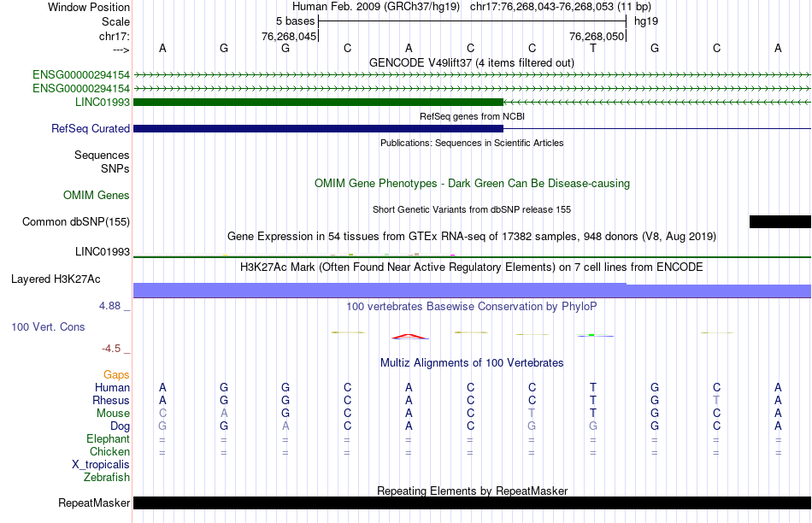
Task: Click the Human Feb. 2009 (GRCh37/hg19) assembly text
Action: tap(376, 7)
